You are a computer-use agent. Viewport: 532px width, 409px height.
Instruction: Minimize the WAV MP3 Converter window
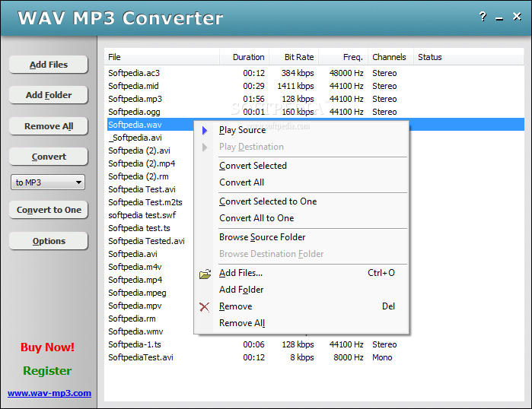(499, 19)
